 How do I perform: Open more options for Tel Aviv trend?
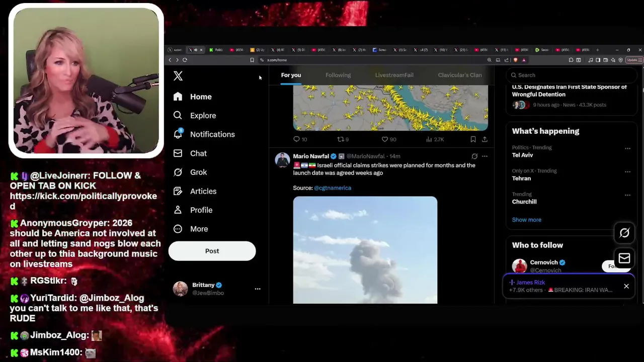(x=627, y=148)
